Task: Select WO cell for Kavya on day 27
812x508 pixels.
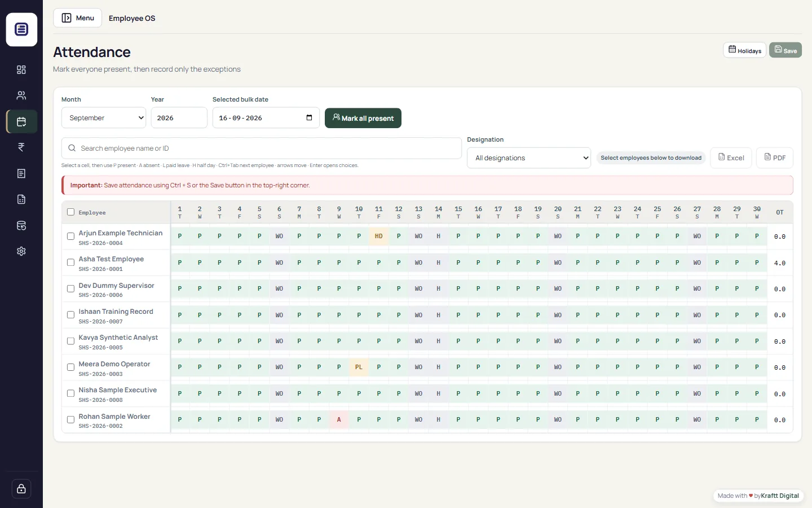Action: coord(697,341)
